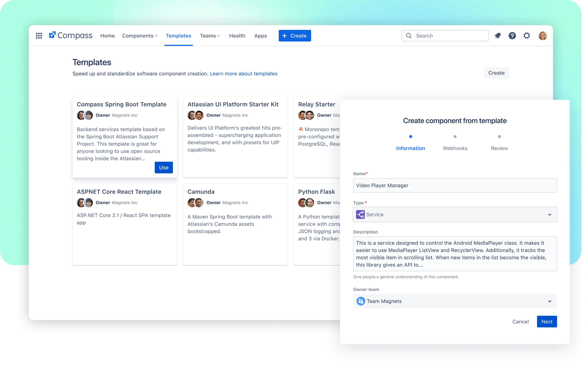This screenshot has width=588, height=366.
Task: Open the Owner team dropdown
Action: [x=550, y=301]
